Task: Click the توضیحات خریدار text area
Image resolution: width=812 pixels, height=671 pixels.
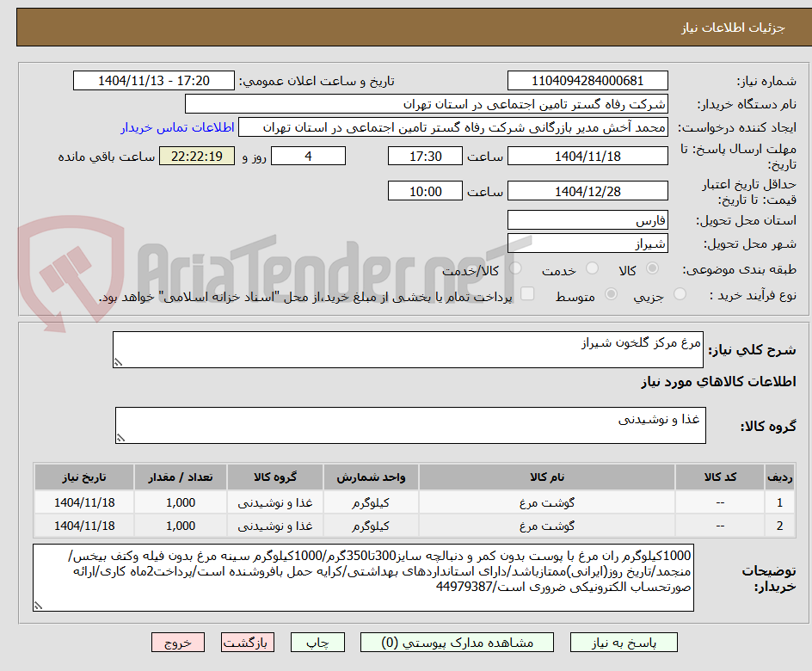Action: (x=363, y=578)
